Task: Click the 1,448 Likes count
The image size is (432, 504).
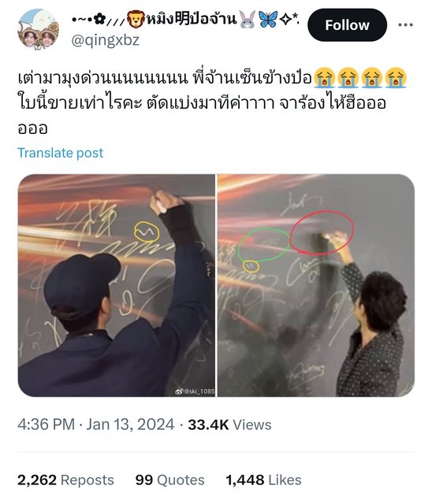Action: click(x=263, y=480)
